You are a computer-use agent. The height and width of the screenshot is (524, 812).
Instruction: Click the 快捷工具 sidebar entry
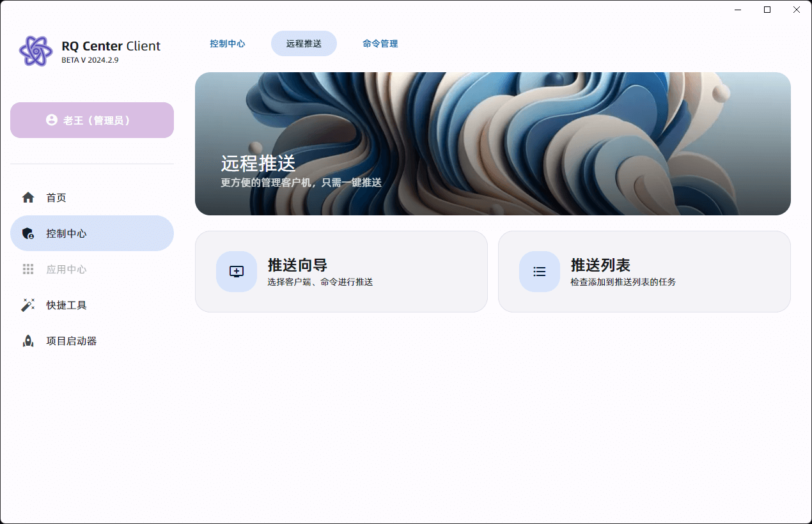click(x=66, y=305)
